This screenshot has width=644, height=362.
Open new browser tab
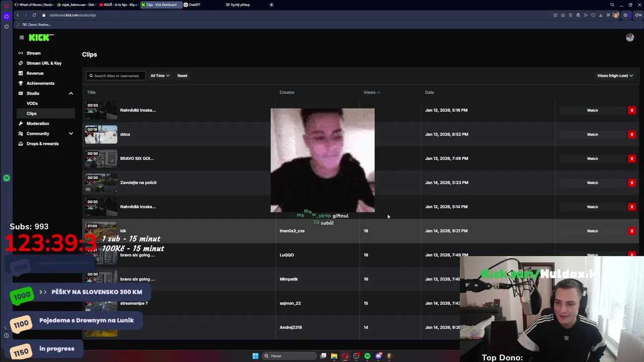click(x=272, y=5)
